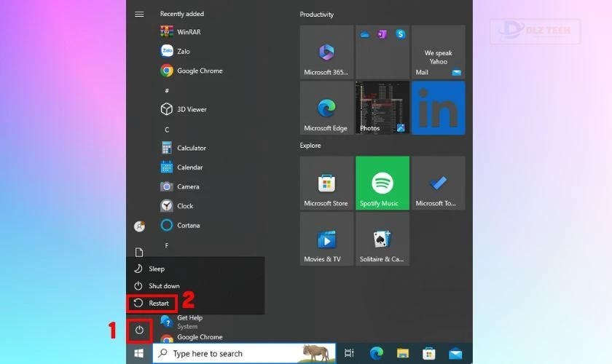This screenshot has width=612, height=364.
Task: Open the Photos tile thumbnail
Action: (382, 108)
